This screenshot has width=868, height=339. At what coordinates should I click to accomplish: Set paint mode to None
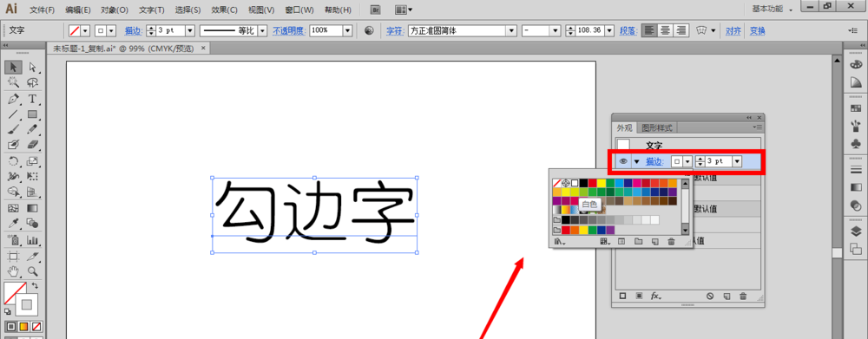tap(36, 326)
